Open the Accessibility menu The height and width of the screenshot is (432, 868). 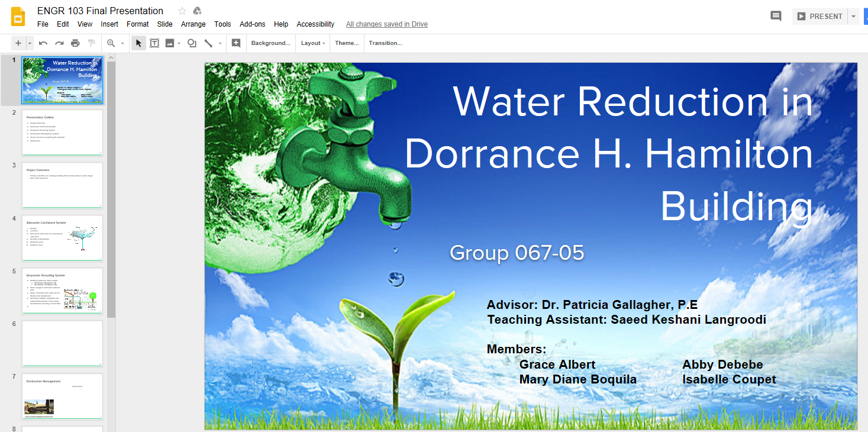pos(315,24)
